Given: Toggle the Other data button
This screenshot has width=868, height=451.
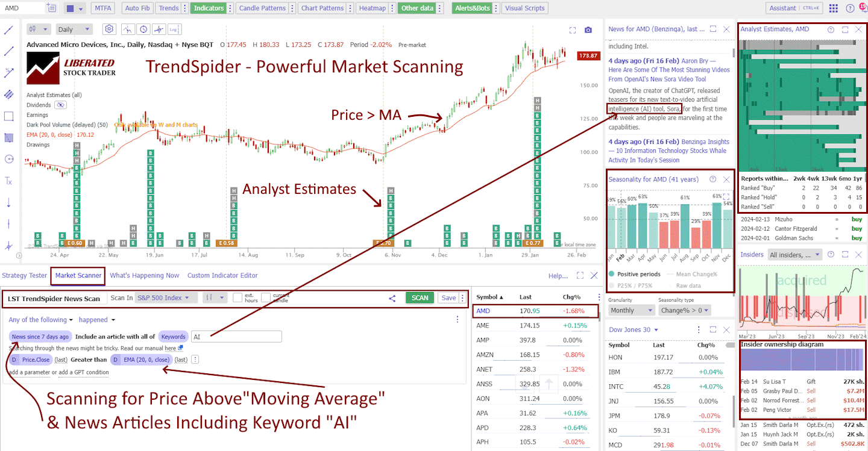Looking at the screenshot, I should pos(418,8).
